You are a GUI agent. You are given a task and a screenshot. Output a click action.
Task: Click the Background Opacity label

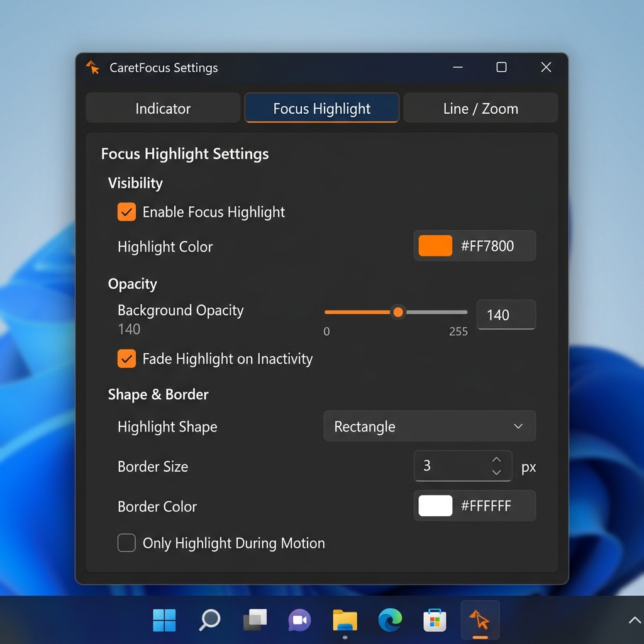pyautogui.click(x=180, y=310)
